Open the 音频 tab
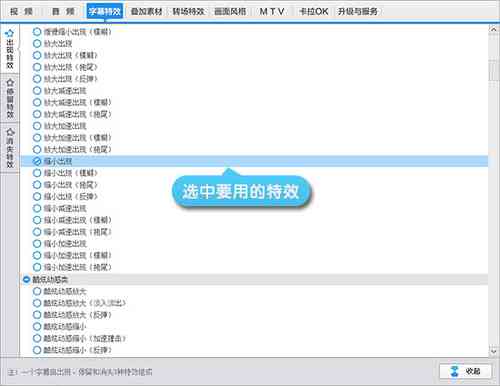The width and height of the screenshot is (500, 386). click(63, 12)
